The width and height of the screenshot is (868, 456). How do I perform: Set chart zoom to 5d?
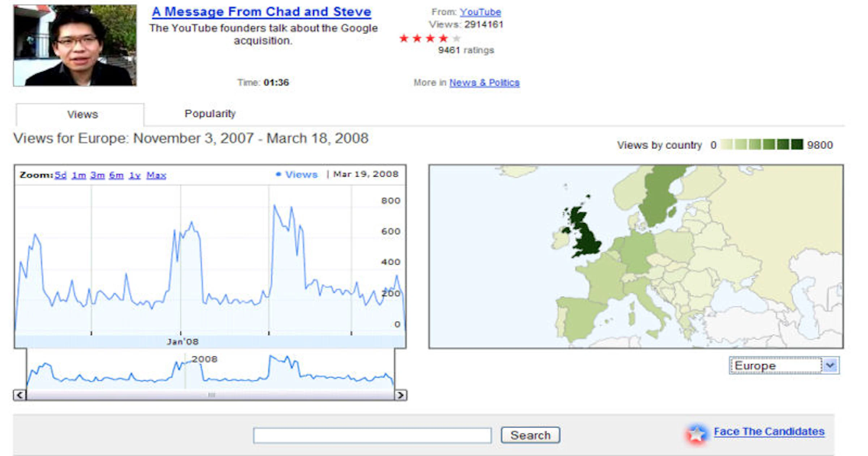click(x=60, y=175)
